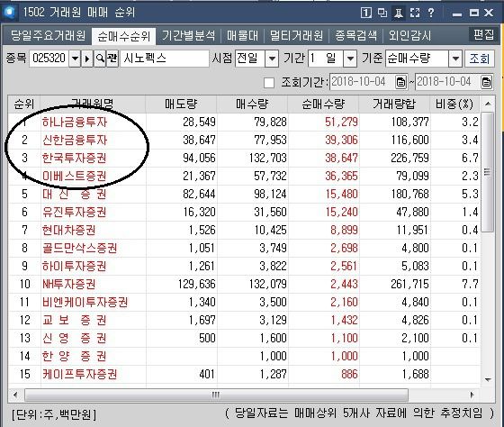The height and width of the screenshot is (427, 504).
Task: Open the 기간 1일 dropdown
Action: pos(350,59)
